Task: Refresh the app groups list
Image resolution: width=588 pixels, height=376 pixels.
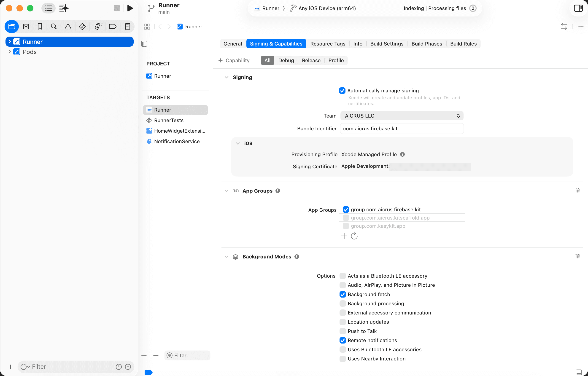Action: click(354, 236)
